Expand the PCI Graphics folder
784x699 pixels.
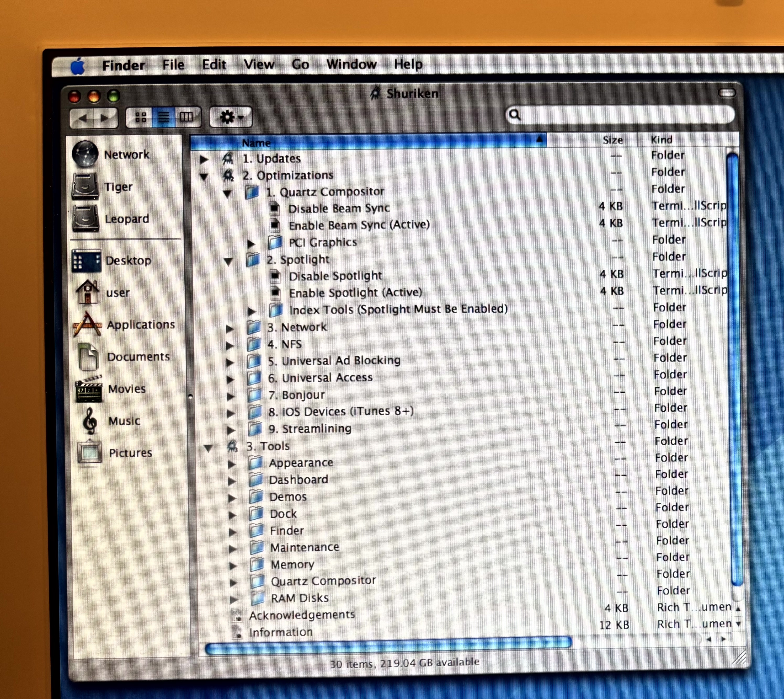(x=251, y=243)
